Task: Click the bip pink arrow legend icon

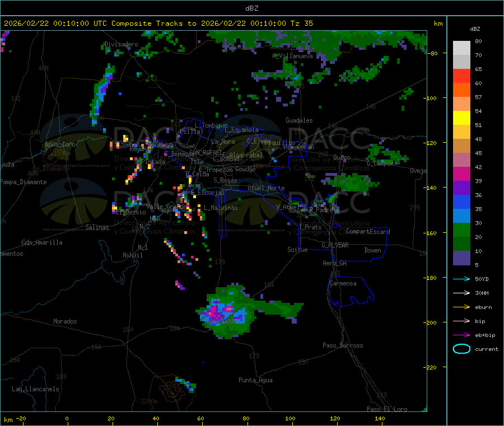Action: pyautogui.click(x=461, y=321)
